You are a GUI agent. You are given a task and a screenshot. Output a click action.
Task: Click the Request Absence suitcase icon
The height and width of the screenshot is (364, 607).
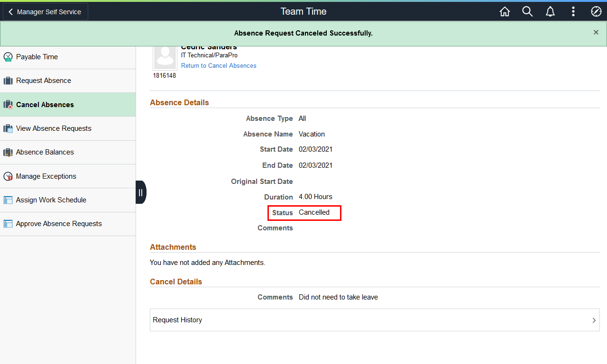(x=8, y=81)
